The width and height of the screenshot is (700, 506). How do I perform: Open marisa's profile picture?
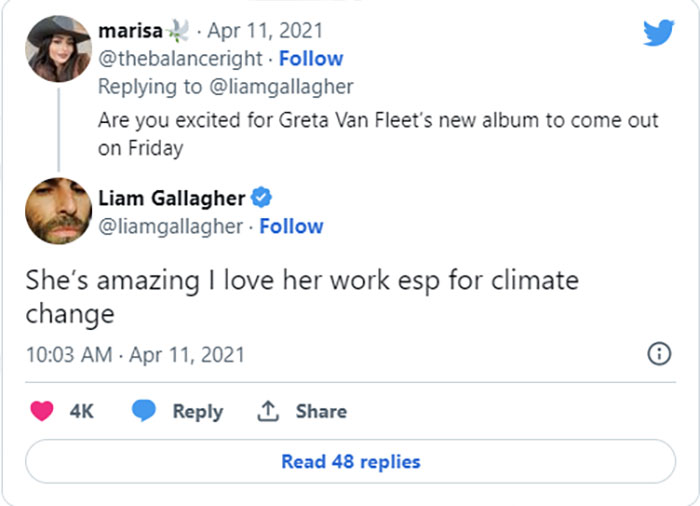(59, 48)
